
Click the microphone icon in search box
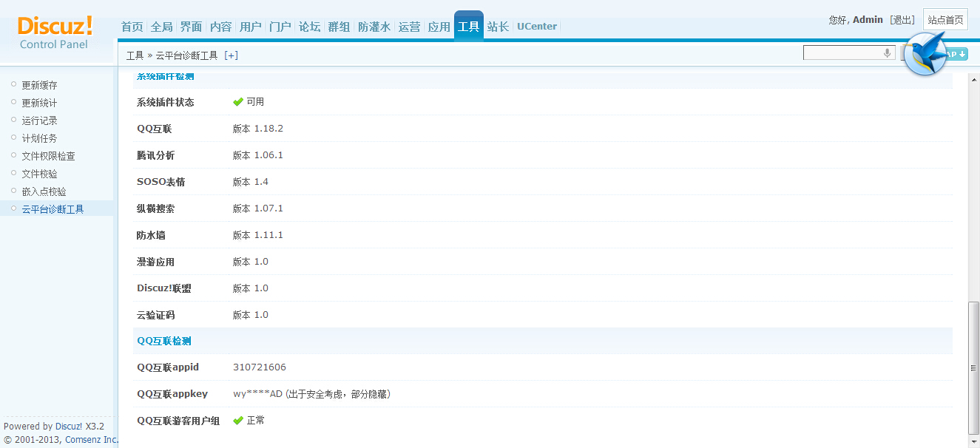888,52
